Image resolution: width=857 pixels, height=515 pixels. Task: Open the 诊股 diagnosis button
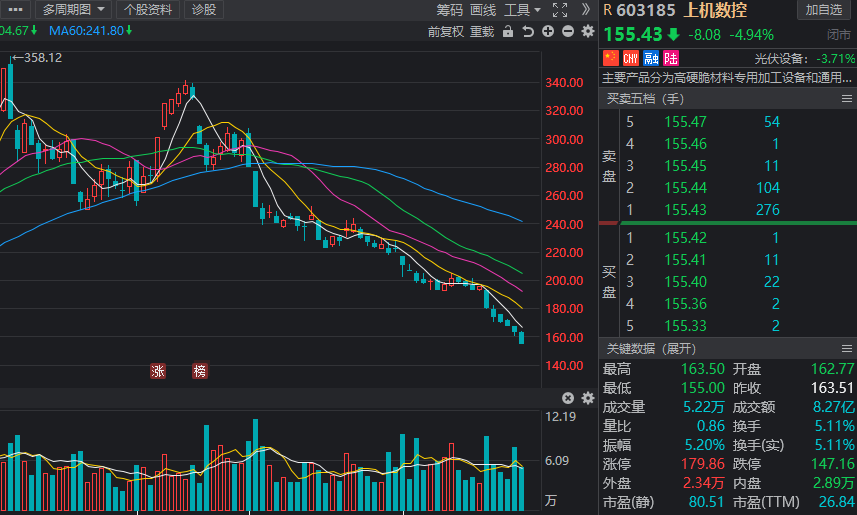(204, 9)
